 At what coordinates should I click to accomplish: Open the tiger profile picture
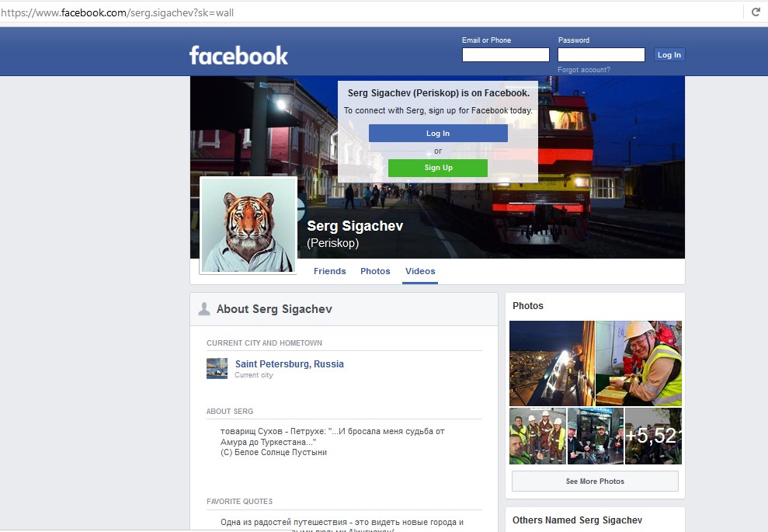(248, 225)
